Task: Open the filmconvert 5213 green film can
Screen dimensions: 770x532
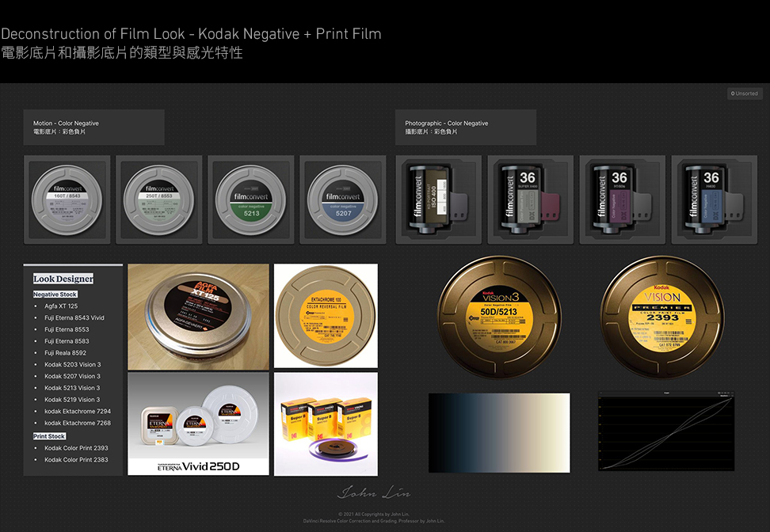Action: click(x=251, y=199)
